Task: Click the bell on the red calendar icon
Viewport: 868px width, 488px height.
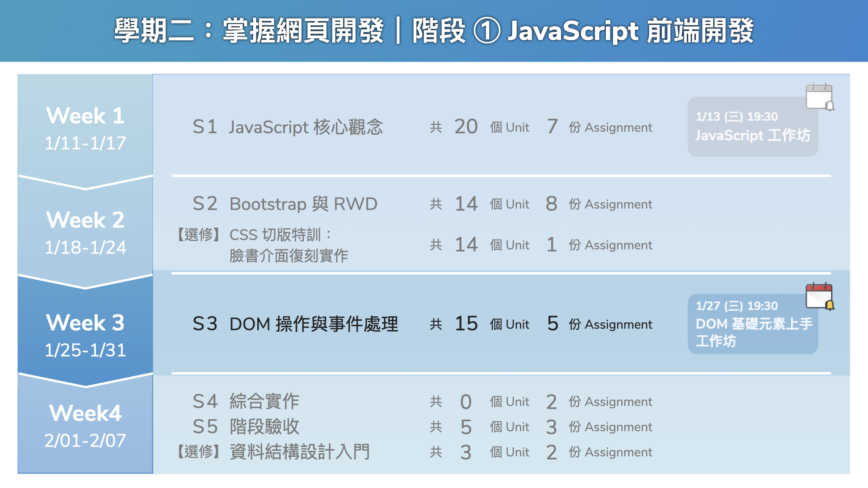Action: click(830, 306)
